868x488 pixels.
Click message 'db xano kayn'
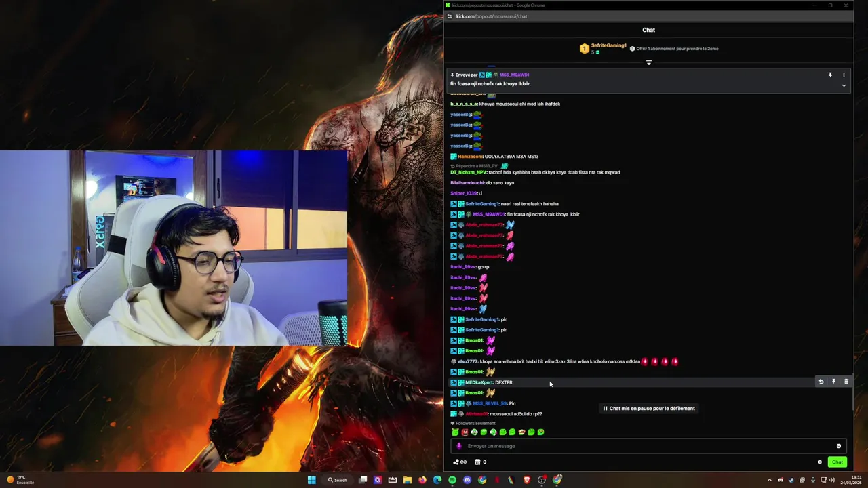[x=500, y=183]
